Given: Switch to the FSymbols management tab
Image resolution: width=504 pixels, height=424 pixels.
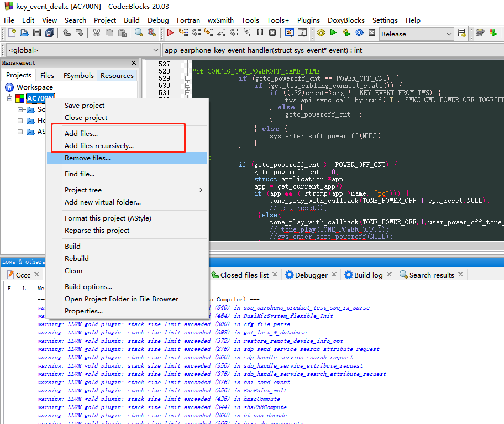Looking at the screenshot, I should 78,76.
